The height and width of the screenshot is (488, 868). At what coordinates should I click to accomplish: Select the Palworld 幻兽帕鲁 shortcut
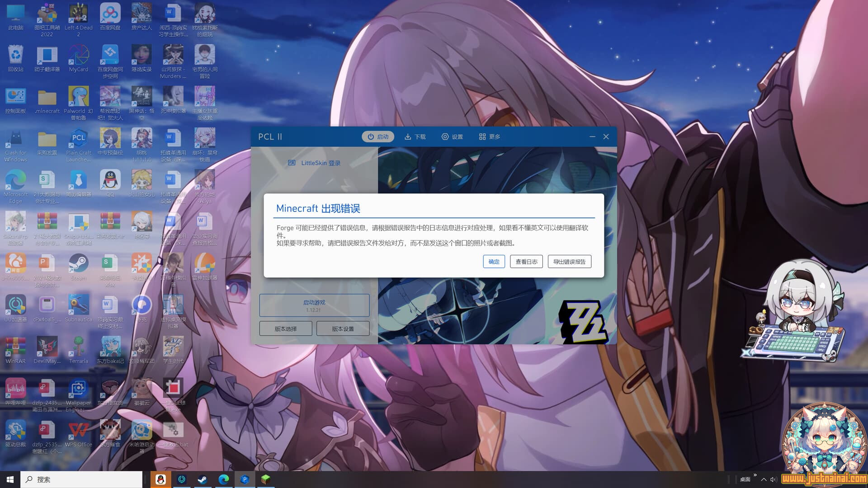click(x=78, y=103)
